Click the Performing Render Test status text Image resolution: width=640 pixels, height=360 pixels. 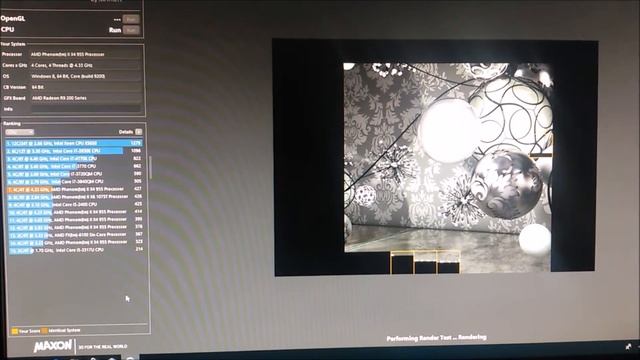coord(436,338)
